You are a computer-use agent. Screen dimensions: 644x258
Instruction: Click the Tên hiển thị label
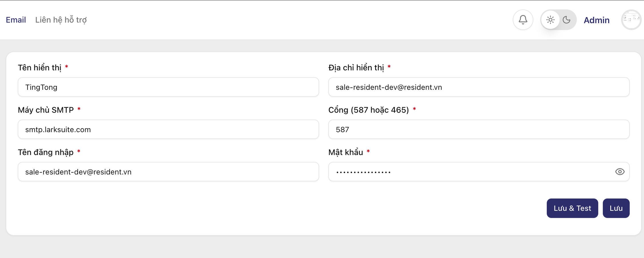tap(39, 68)
